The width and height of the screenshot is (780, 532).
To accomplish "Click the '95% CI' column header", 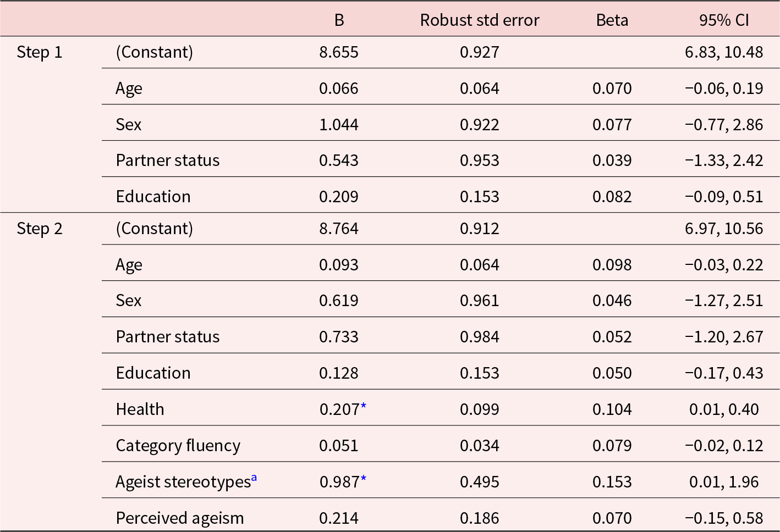I will tap(723, 20).
